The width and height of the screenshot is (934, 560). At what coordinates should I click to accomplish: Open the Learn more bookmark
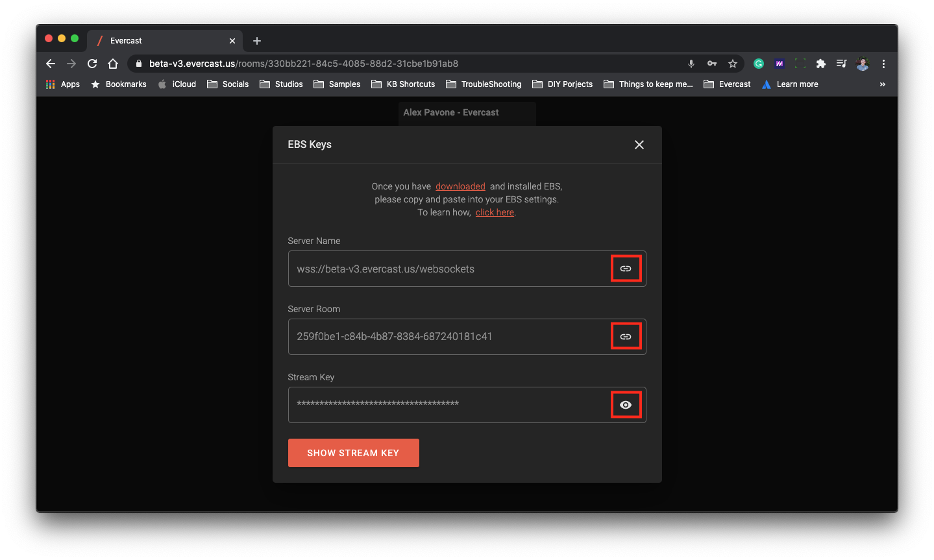click(790, 84)
